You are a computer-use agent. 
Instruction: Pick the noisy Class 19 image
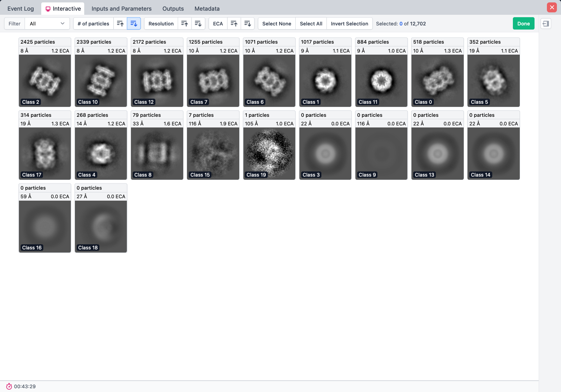point(269,154)
